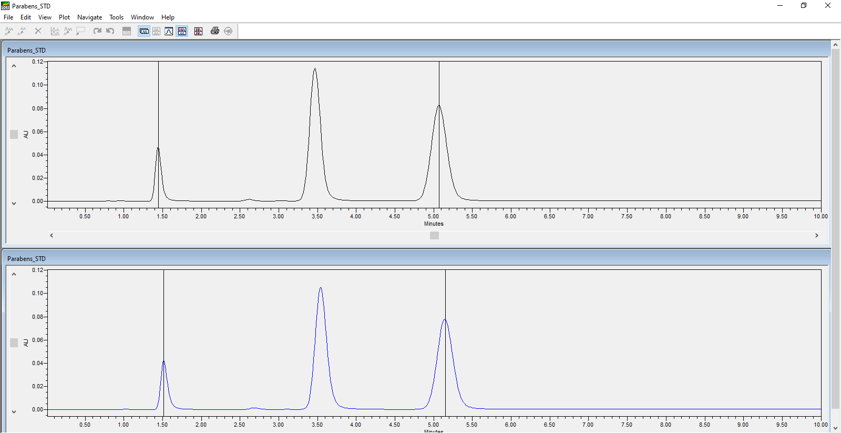This screenshot has width=841, height=433.
Task: Click the printer icon in the toolbar
Action: tap(215, 31)
